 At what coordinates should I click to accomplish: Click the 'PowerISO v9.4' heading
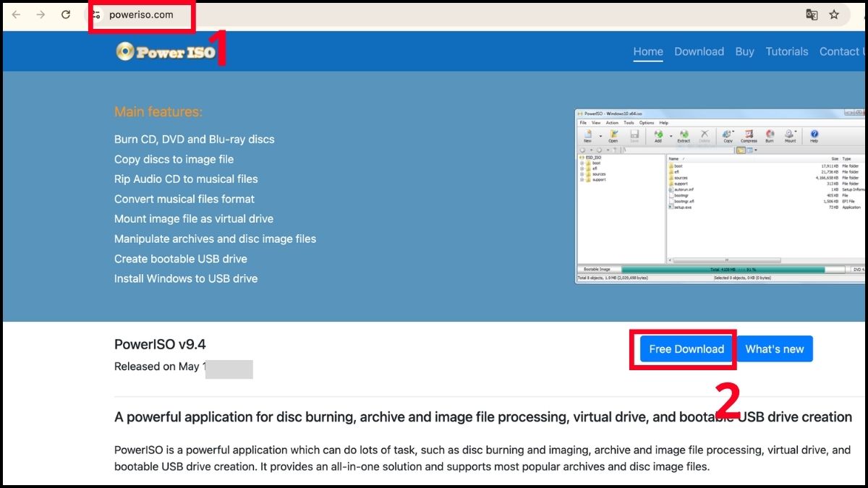160,344
